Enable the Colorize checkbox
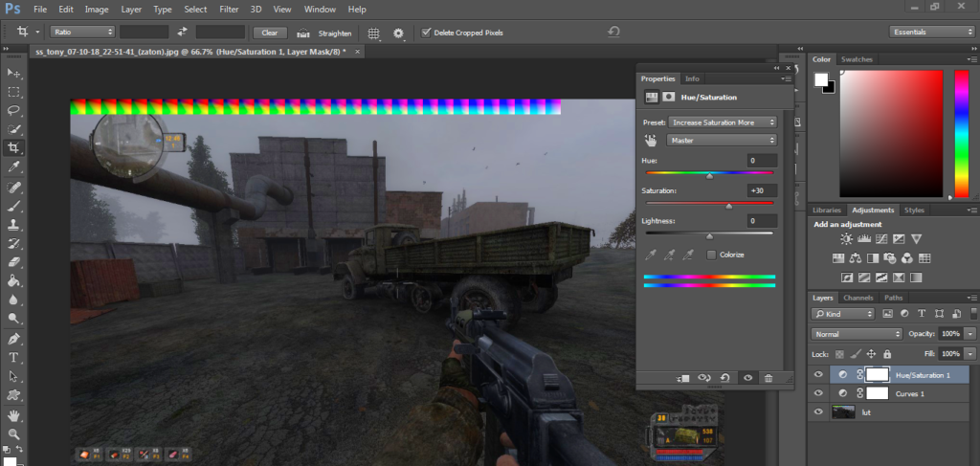Screen dimensions: 980x466 click(x=711, y=255)
